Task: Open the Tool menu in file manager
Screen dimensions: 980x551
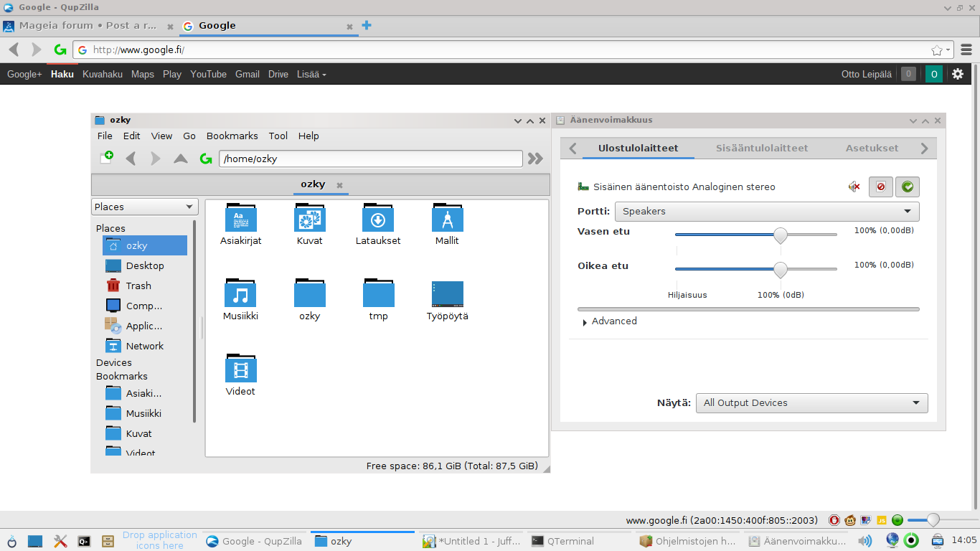Action: coord(278,136)
